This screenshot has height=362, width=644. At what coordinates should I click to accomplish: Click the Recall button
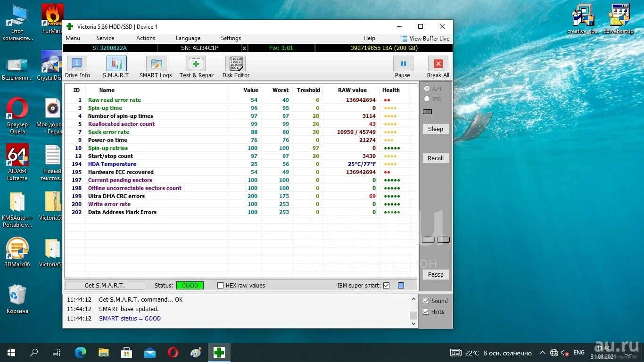tap(436, 158)
